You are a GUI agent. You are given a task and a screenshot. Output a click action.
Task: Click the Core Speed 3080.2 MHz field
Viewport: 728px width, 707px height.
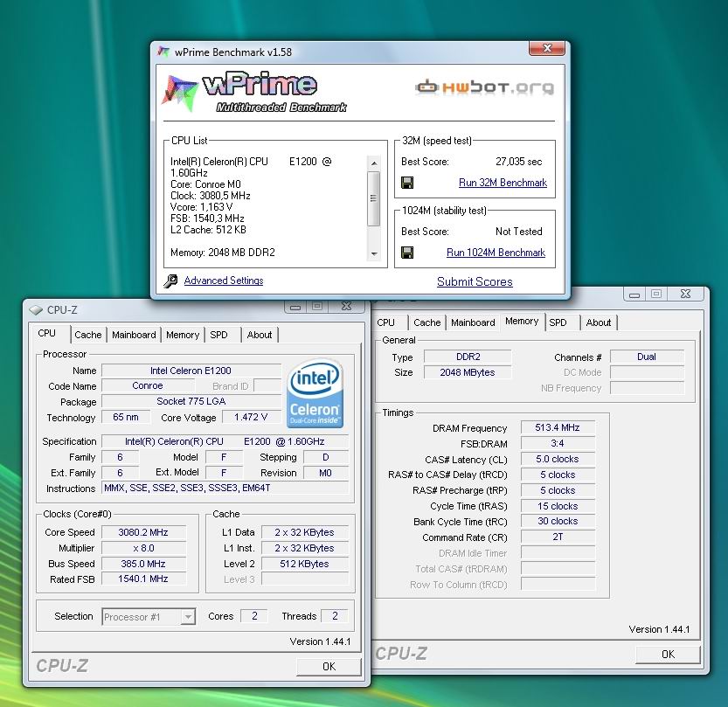tap(143, 532)
